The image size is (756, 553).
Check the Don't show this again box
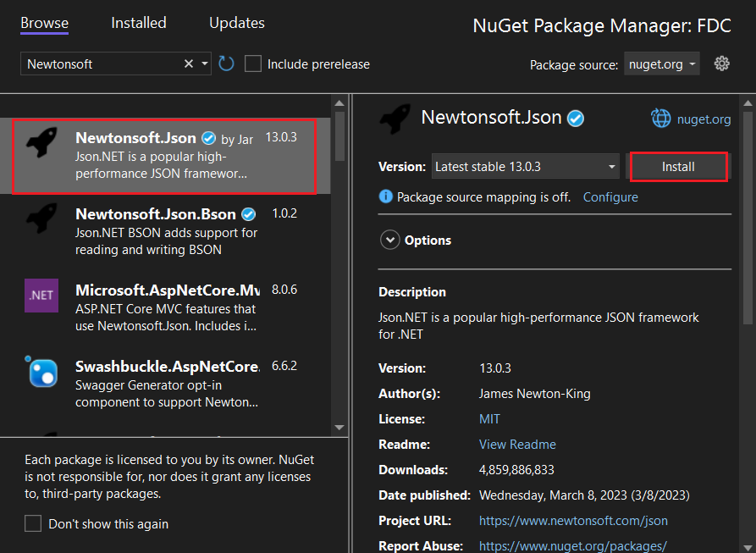pyautogui.click(x=33, y=523)
